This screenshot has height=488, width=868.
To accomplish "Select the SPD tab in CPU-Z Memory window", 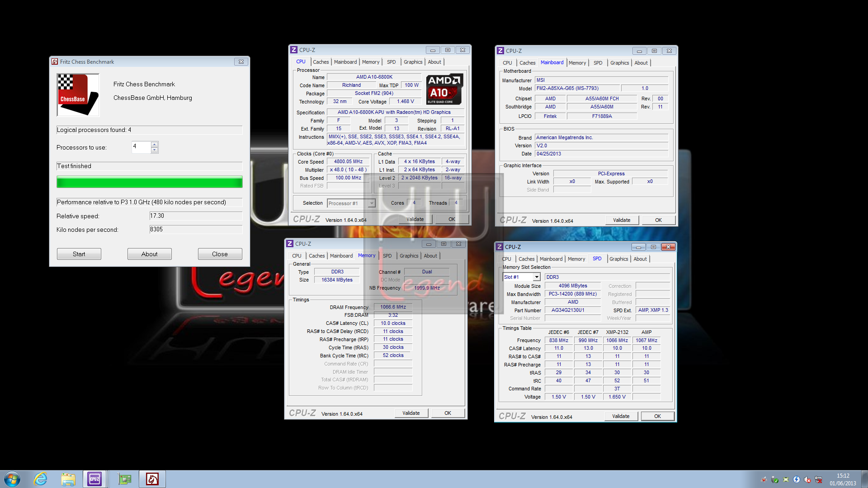I will tap(387, 256).
